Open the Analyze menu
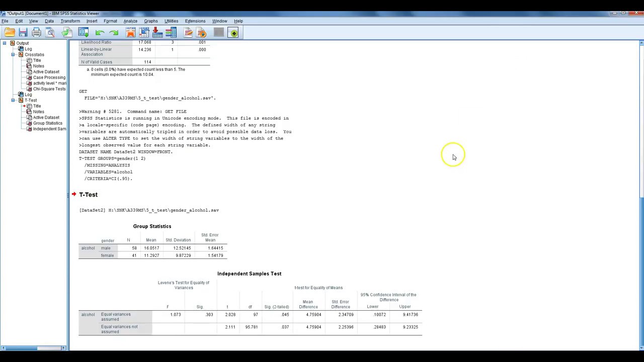The height and width of the screenshot is (362, 644). [x=130, y=21]
